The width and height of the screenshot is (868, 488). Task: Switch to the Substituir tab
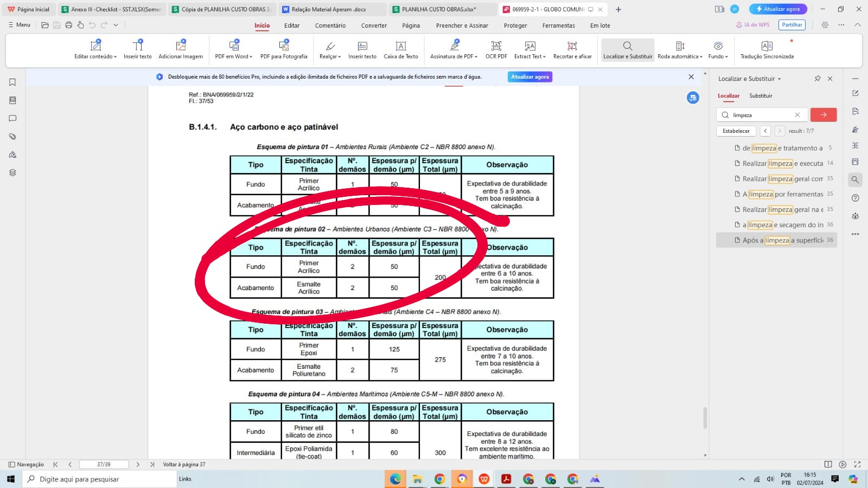pyautogui.click(x=761, y=96)
